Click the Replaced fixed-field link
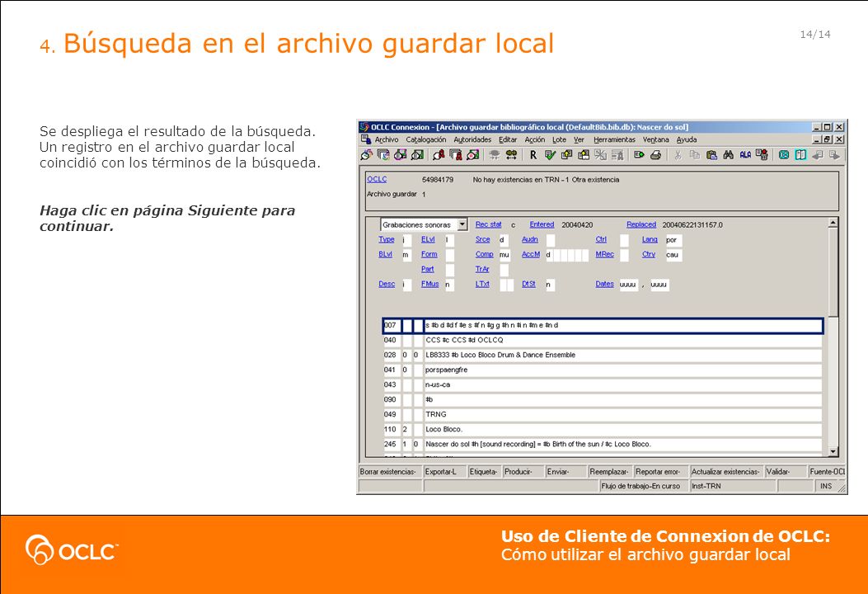 click(641, 224)
